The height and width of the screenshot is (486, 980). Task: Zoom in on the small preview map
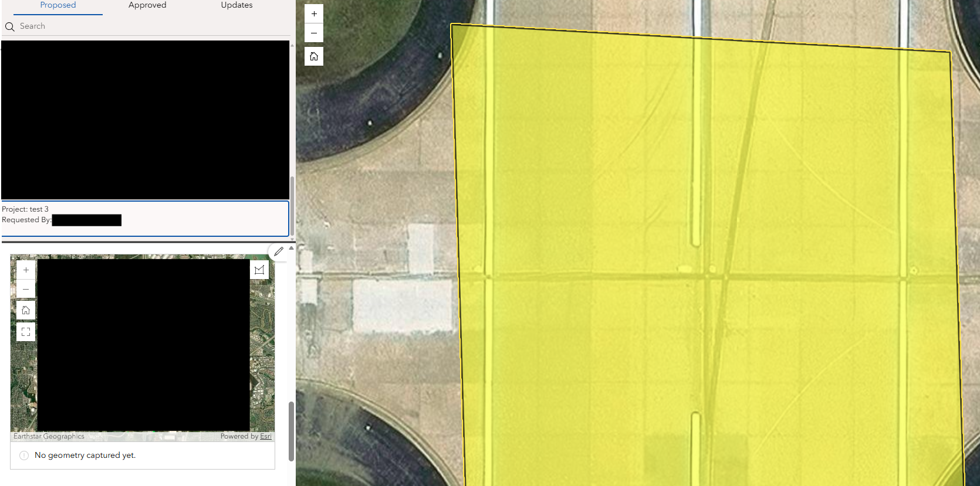(26, 270)
